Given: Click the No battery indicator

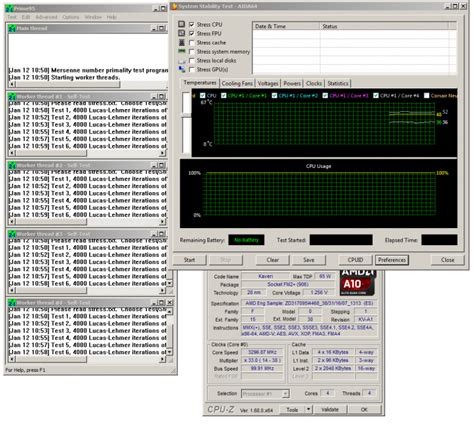Looking at the screenshot, I should (x=246, y=240).
